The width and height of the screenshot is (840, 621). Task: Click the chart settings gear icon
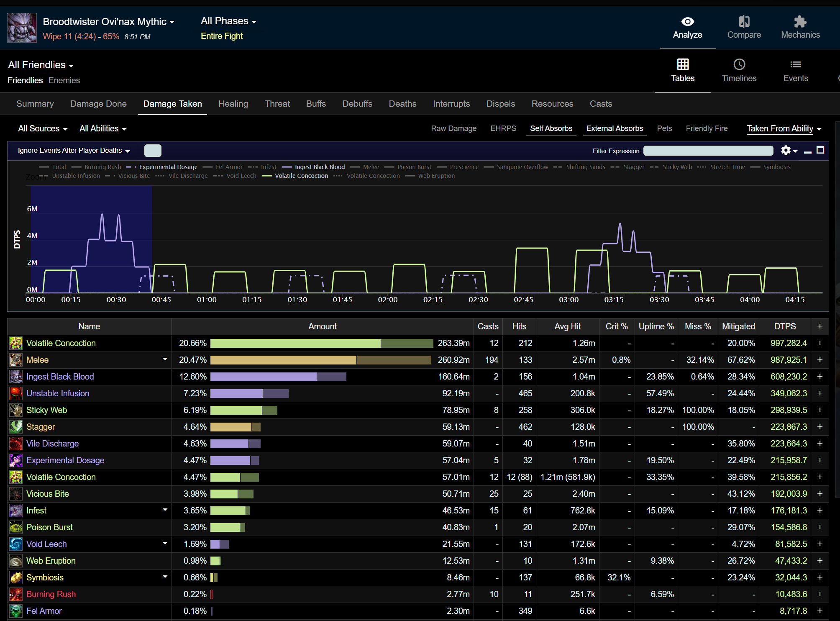[786, 151]
